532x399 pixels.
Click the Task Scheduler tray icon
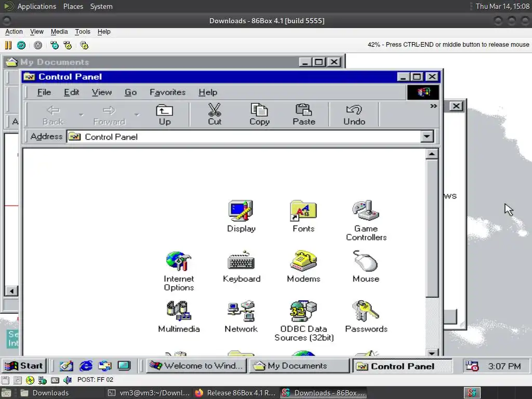(x=472, y=366)
